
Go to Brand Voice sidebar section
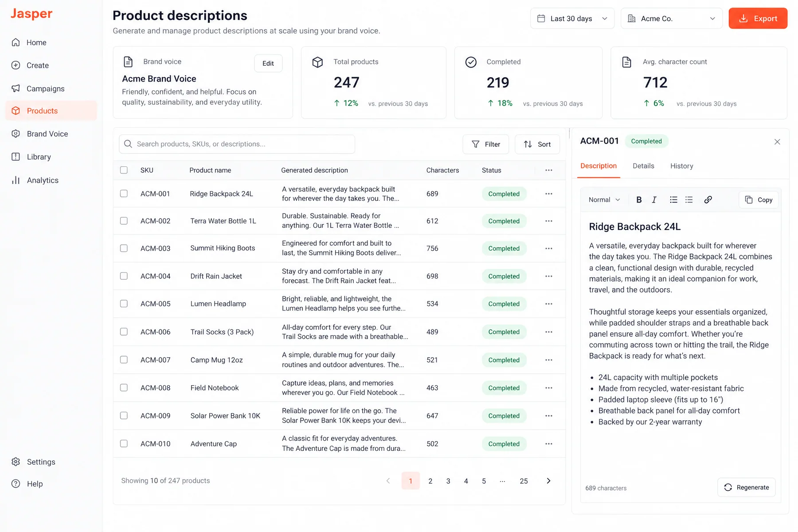click(x=51, y=134)
